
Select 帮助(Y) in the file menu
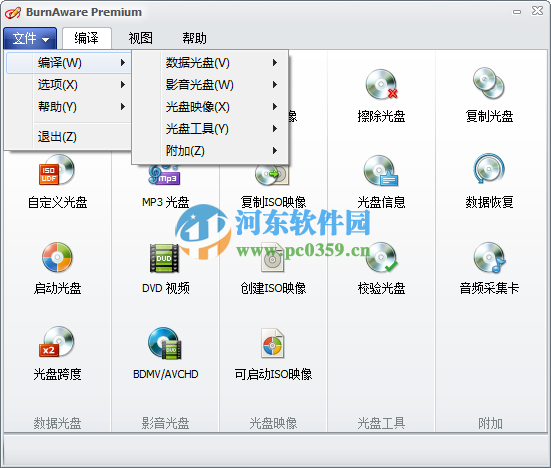click(x=69, y=106)
